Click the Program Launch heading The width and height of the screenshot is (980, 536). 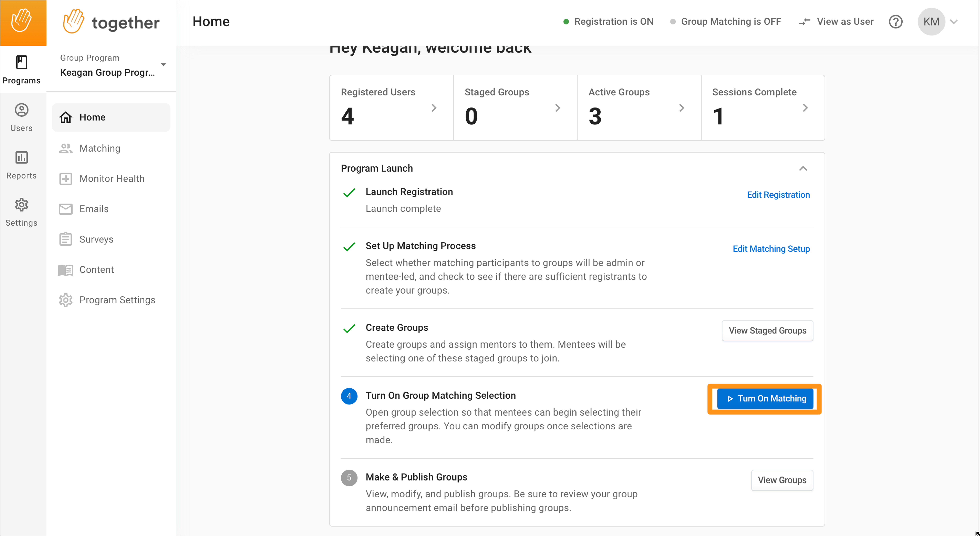(377, 168)
